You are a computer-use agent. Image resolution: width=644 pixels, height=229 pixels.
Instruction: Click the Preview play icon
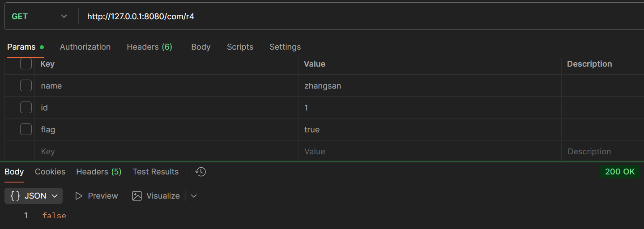[x=79, y=196]
